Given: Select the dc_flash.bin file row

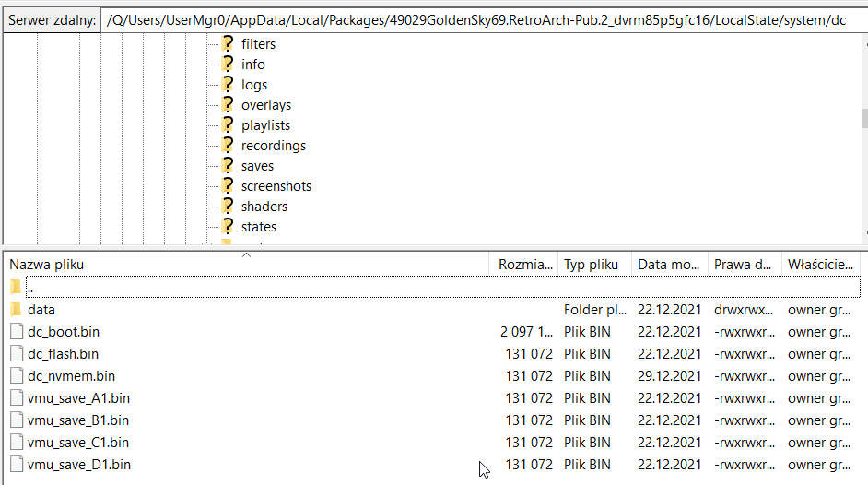Looking at the screenshot, I should tap(63, 354).
